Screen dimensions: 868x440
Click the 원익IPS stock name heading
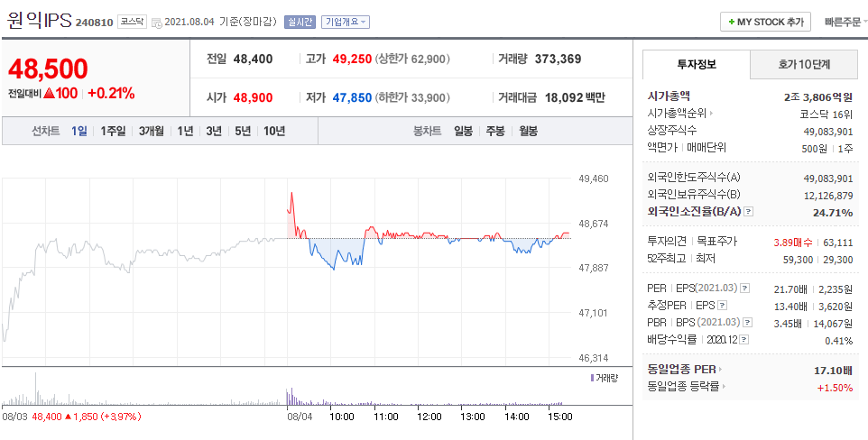40,21
